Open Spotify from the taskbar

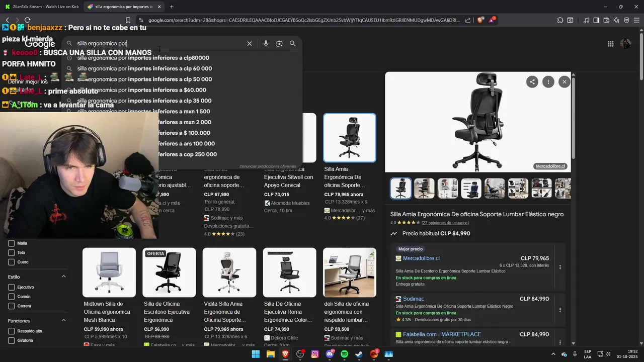click(x=344, y=354)
